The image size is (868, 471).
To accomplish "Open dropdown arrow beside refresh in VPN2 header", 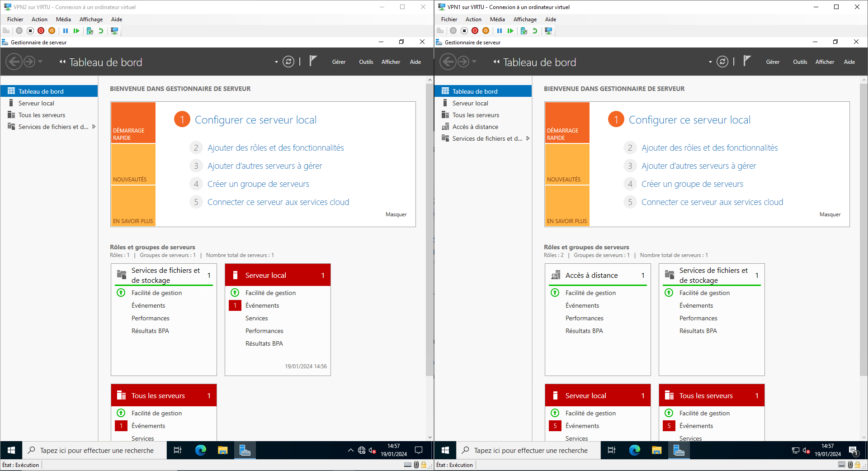I will pyautogui.click(x=276, y=62).
